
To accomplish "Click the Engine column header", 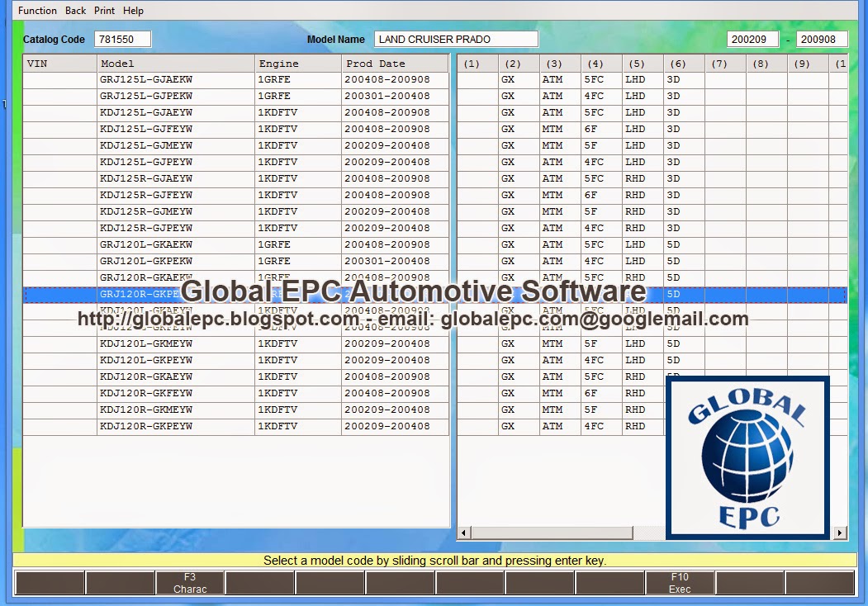I will (298, 63).
